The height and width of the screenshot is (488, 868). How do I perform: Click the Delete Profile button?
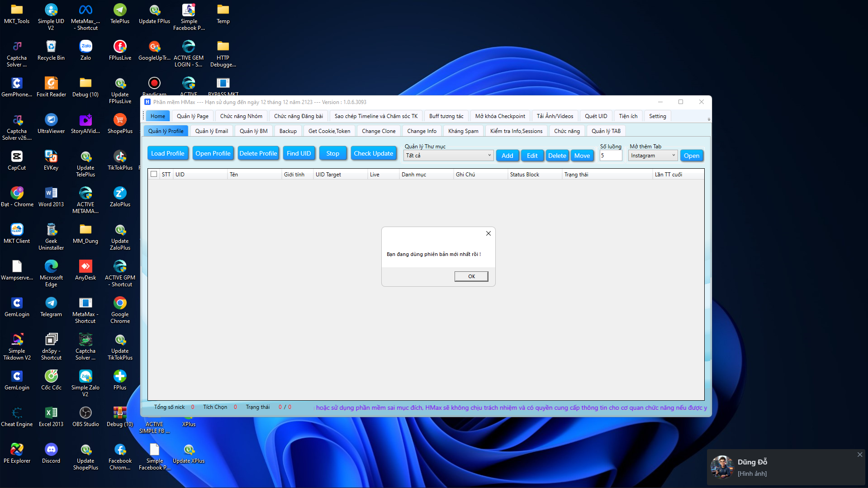click(258, 153)
